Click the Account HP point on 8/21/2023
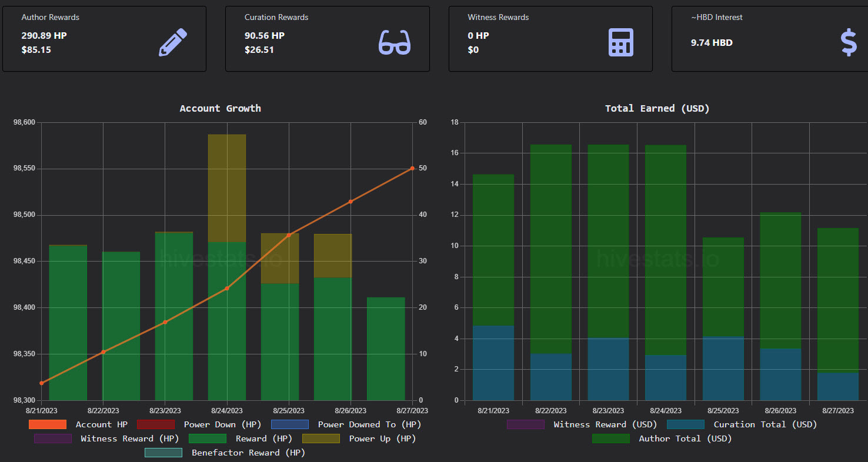The width and height of the screenshot is (868, 462). 42,383
